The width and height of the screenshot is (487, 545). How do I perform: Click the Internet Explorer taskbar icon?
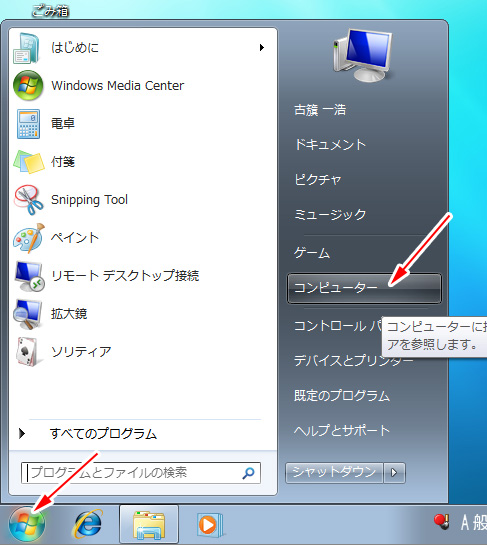tap(88, 524)
